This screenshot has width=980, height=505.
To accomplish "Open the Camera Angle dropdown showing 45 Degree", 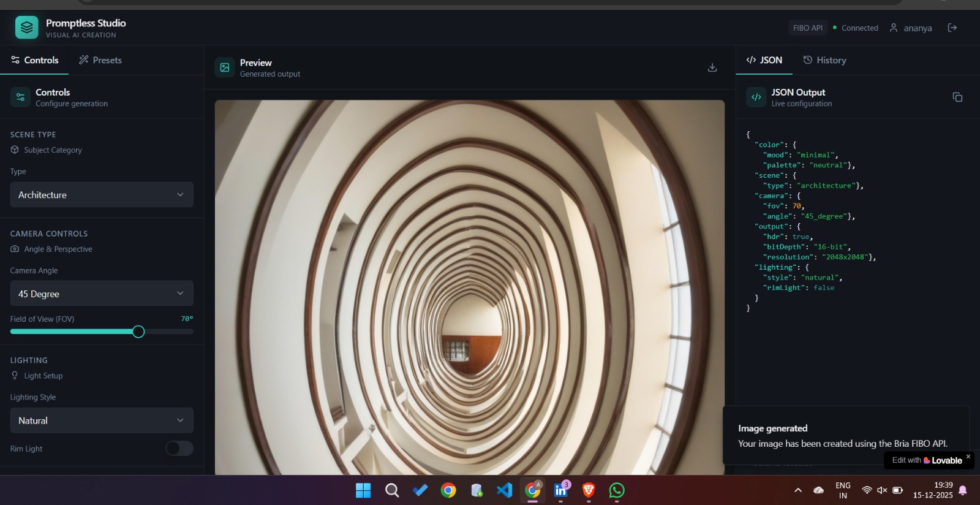I will tap(102, 294).
